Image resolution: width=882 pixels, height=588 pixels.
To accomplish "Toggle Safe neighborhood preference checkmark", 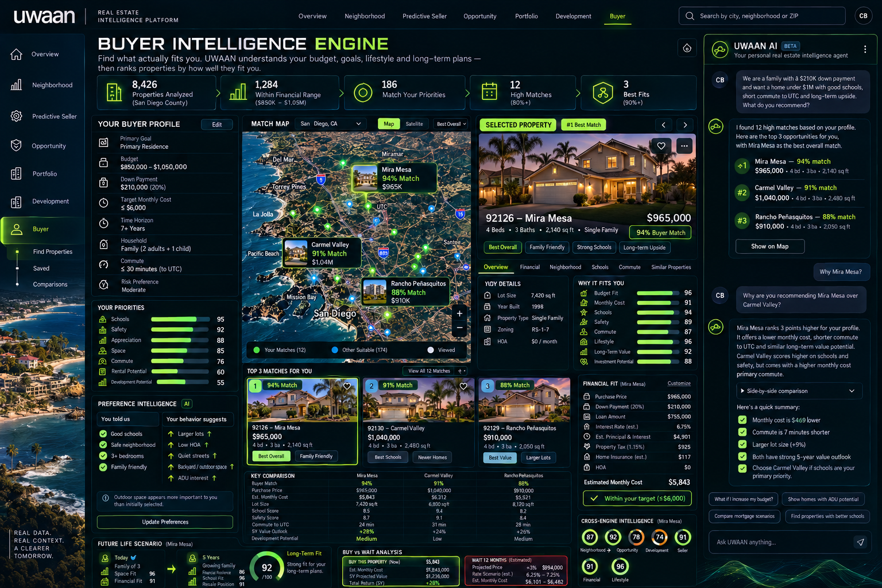I will (x=103, y=445).
